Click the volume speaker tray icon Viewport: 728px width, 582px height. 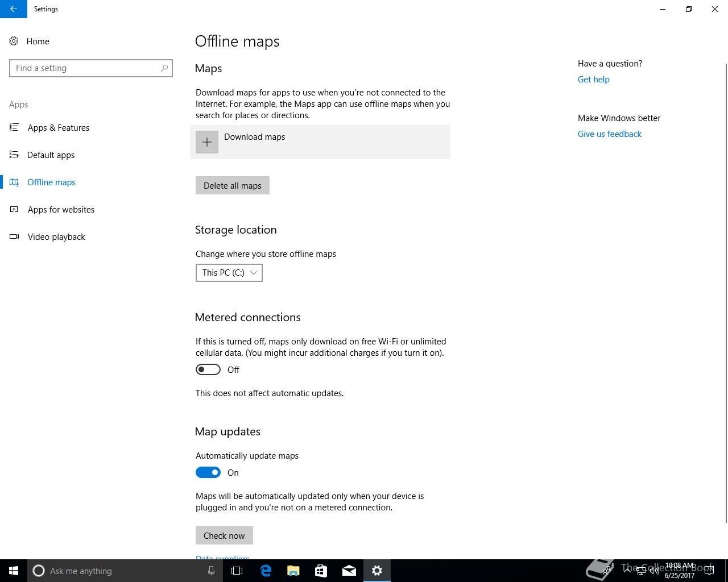pyautogui.click(x=654, y=571)
